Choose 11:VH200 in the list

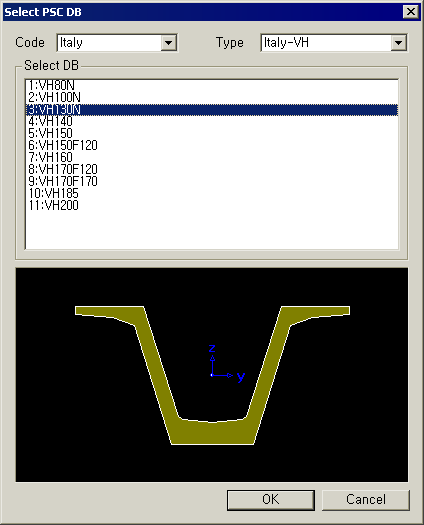(x=212, y=206)
